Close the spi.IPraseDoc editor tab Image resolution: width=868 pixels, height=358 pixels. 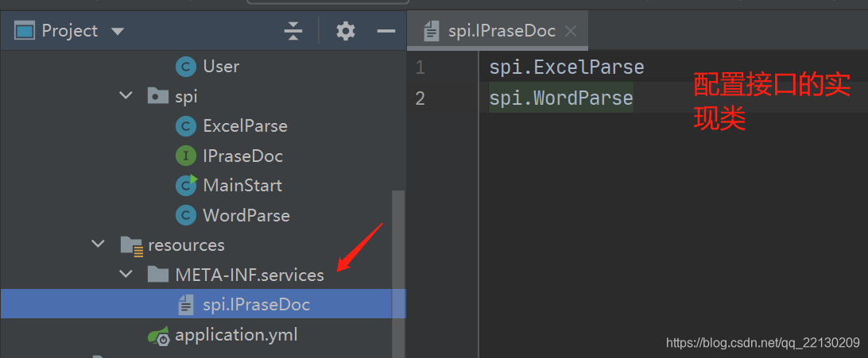click(x=570, y=31)
